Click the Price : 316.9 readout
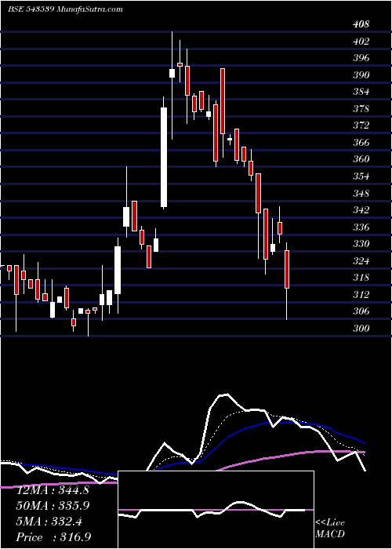392x549 pixels. [x=54, y=537]
